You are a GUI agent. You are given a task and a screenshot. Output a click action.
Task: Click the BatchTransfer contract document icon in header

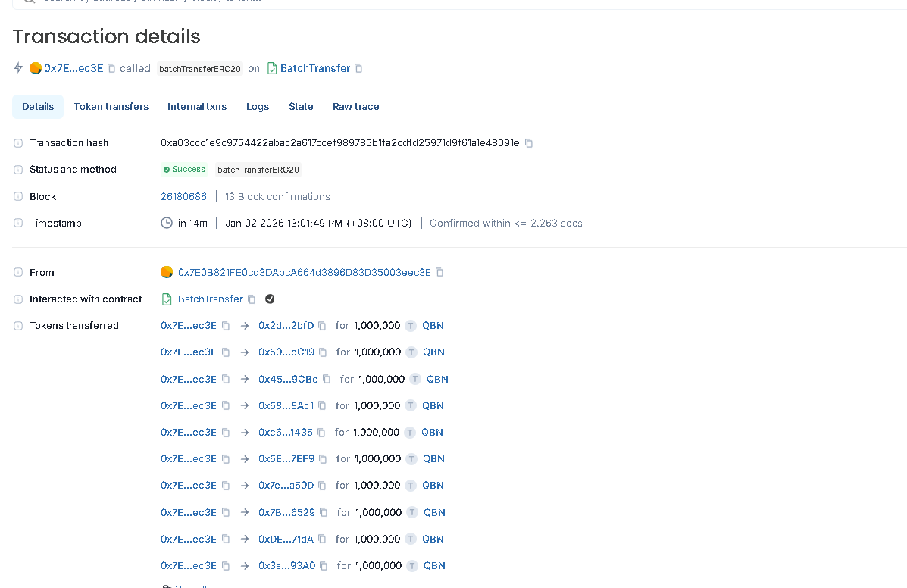[x=272, y=68]
